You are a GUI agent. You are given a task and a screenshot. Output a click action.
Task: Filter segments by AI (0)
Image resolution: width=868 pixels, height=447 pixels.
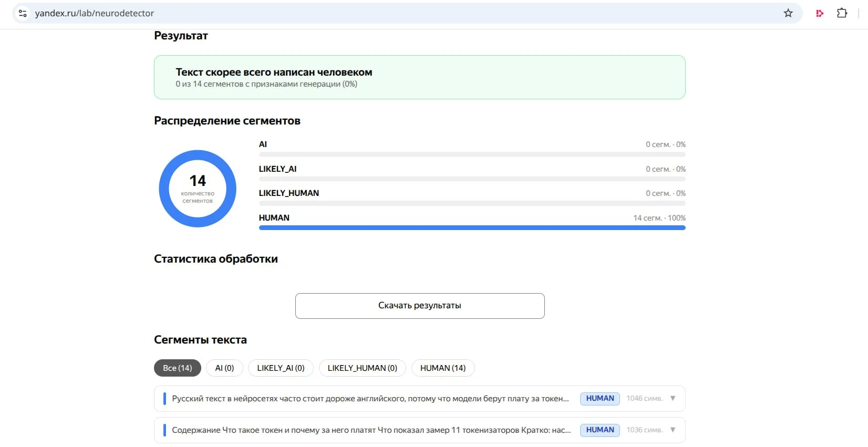224,368
